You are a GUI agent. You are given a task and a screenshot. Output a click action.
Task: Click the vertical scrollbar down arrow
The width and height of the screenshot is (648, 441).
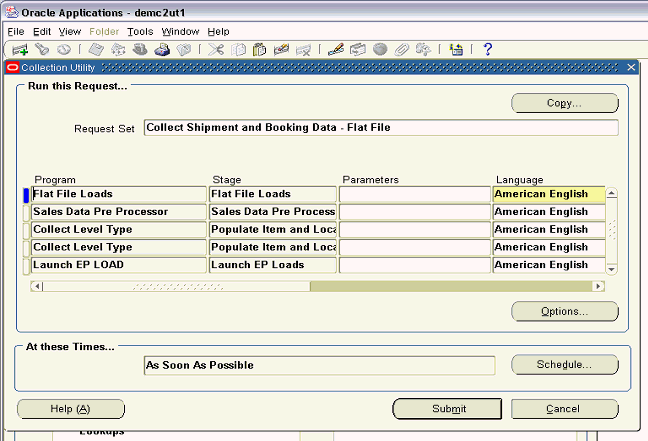pyautogui.click(x=612, y=269)
